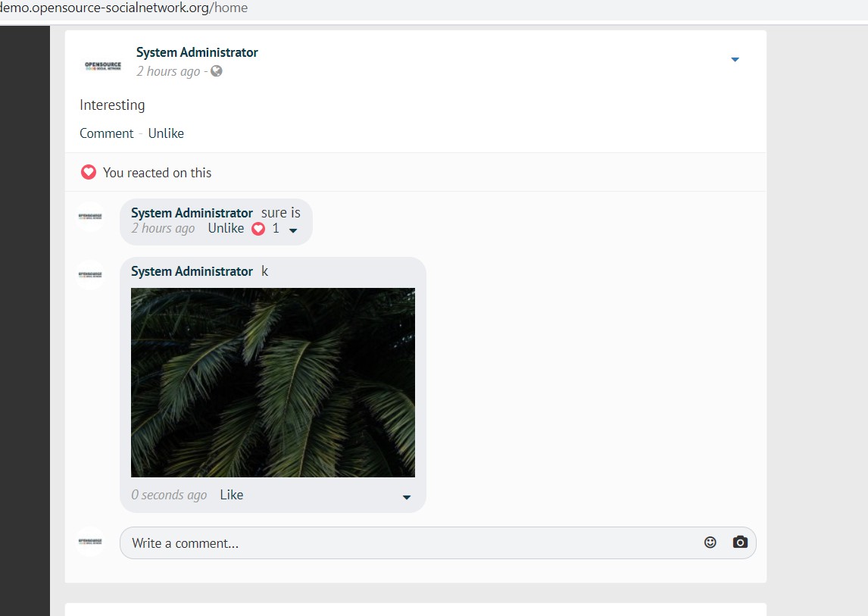
Task: Click the 'Write a comment...' field
Action: click(409, 543)
